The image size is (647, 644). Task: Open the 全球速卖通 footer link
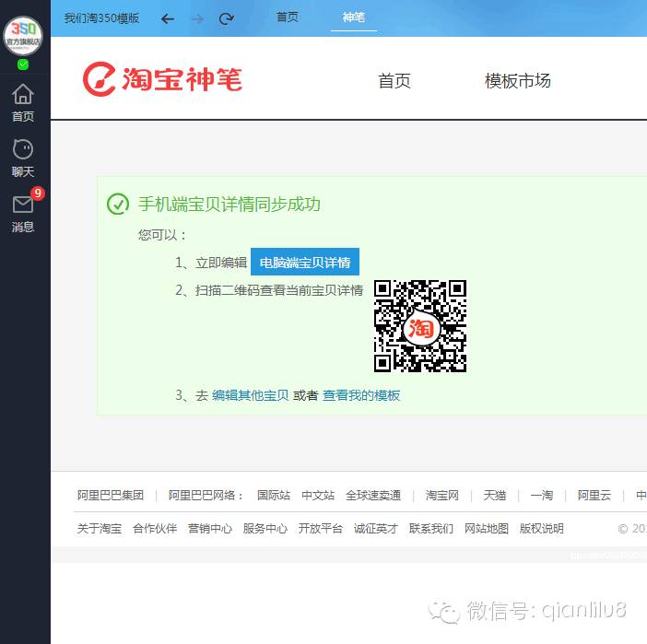[373, 495]
